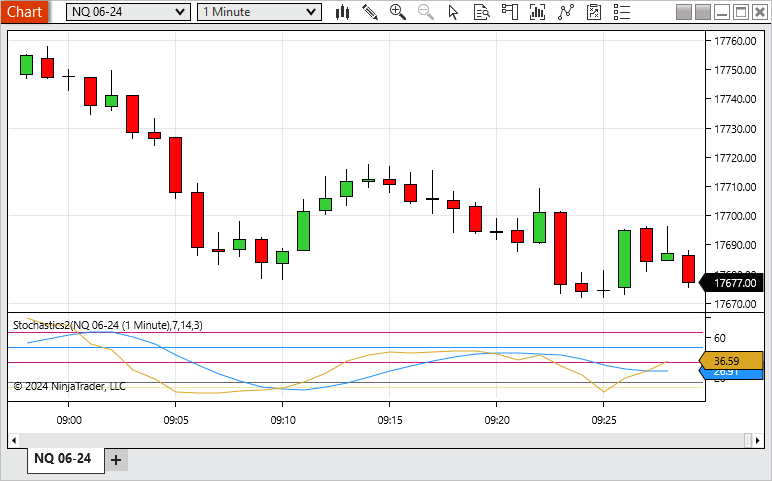
Task: Click the 17750.00 price axis label
Action: 735,70
